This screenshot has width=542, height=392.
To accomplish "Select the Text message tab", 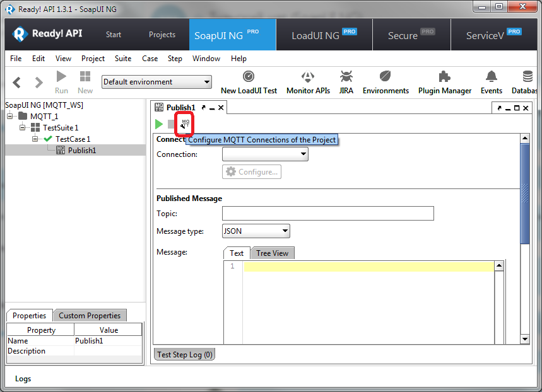I will coord(237,253).
